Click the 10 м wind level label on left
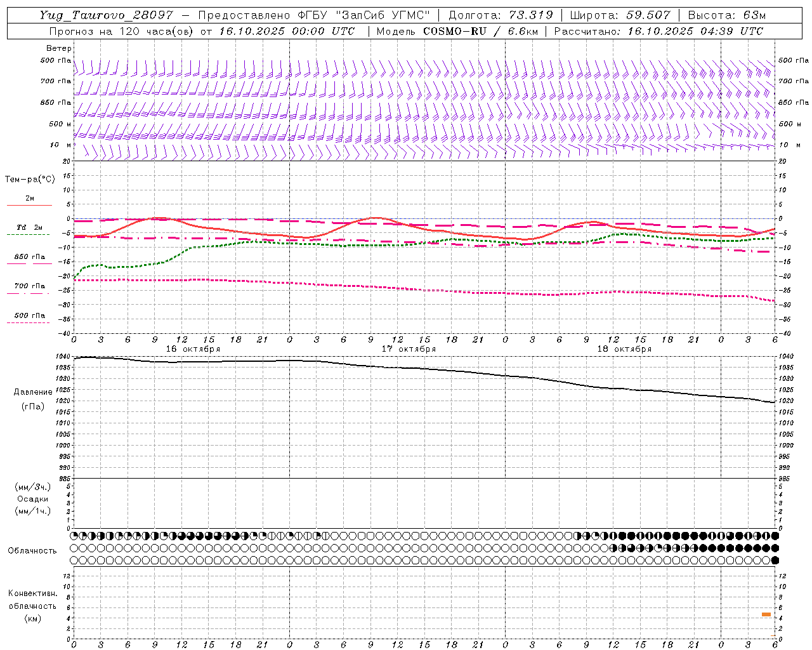 tap(60, 145)
